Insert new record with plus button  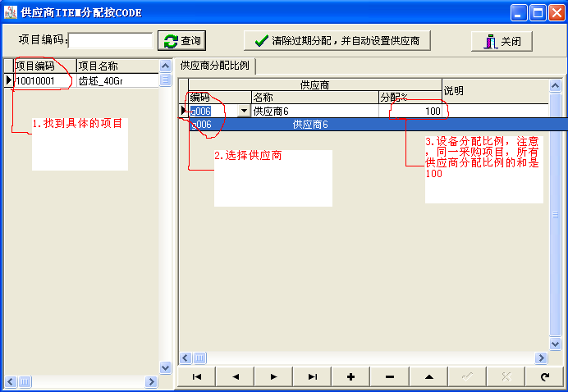(x=351, y=376)
